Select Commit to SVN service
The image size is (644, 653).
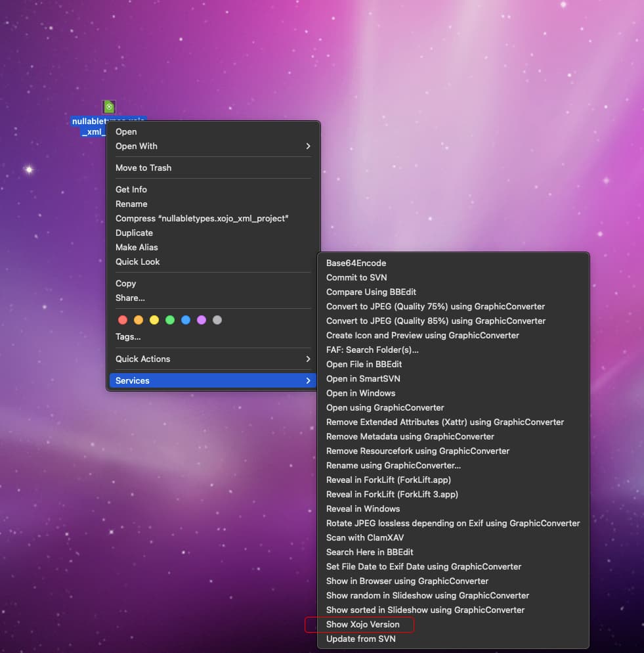point(453,278)
